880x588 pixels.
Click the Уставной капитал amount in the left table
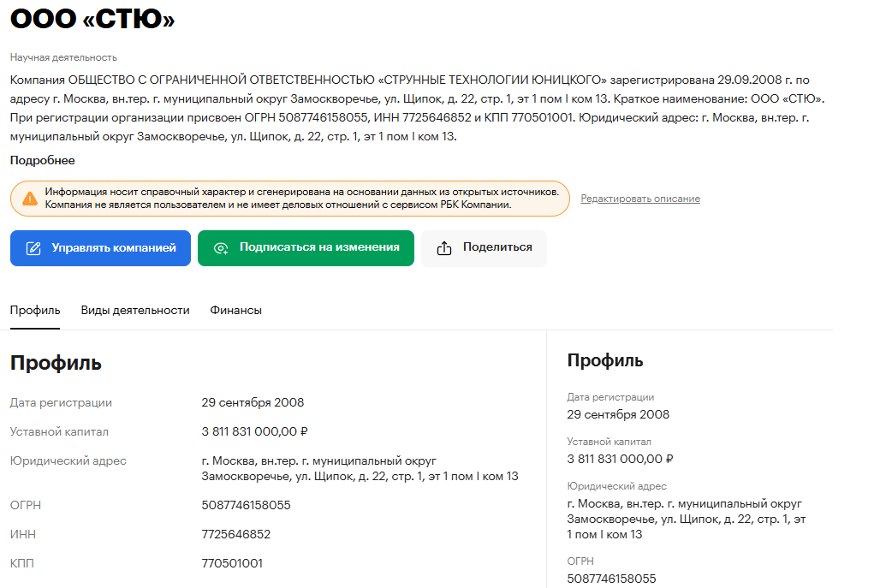pyautogui.click(x=254, y=432)
